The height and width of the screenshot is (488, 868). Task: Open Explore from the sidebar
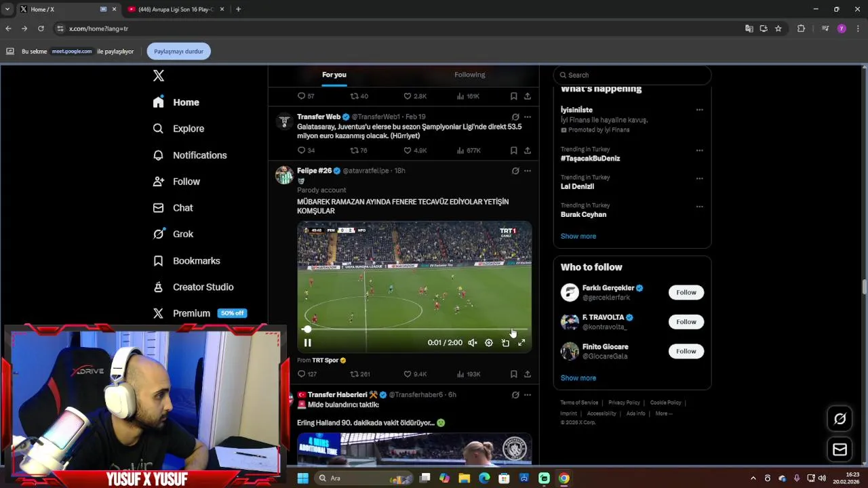(179, 129)
